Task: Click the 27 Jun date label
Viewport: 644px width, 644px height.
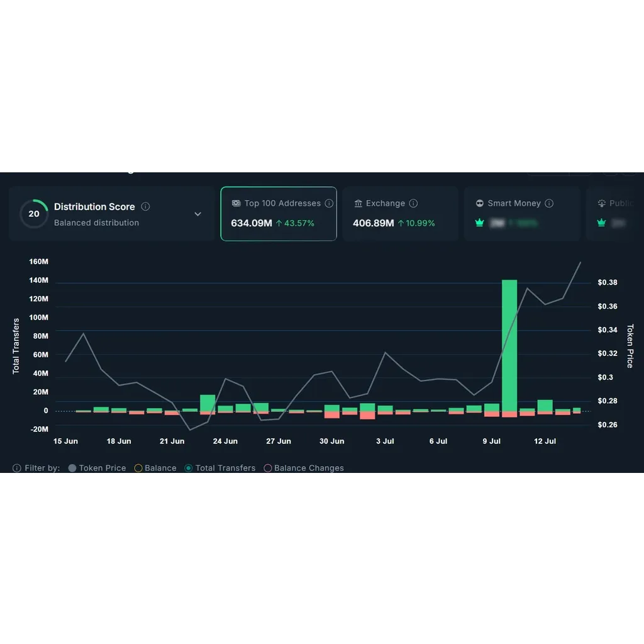Action: click(x=279, y=441)
